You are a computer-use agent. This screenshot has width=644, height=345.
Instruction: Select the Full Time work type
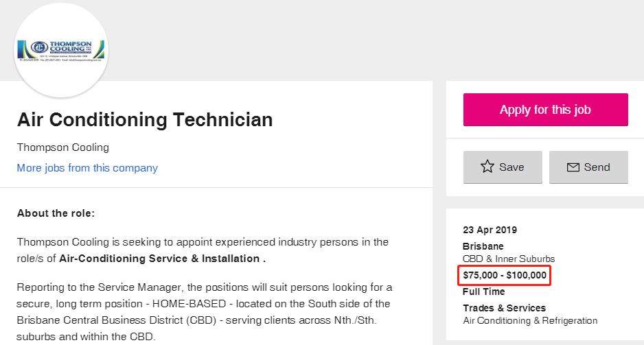click(484, 292)
